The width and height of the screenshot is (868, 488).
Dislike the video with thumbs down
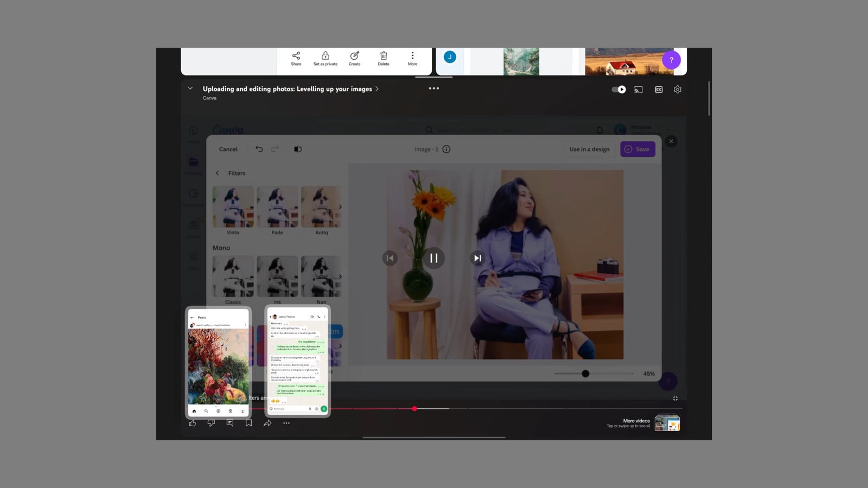211,423
